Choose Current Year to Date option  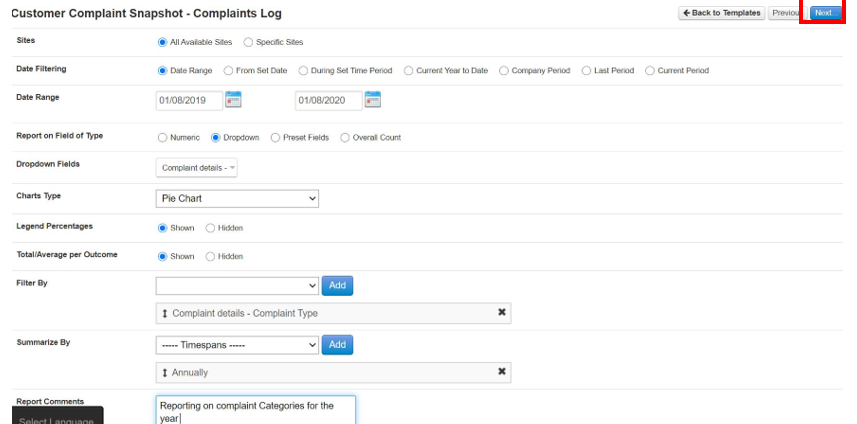coord(408,70)
